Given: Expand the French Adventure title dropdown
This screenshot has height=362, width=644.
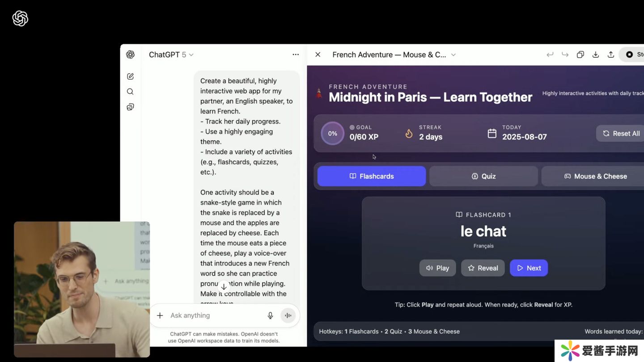Looking at the screenshot, I should (x=453, y=55).
